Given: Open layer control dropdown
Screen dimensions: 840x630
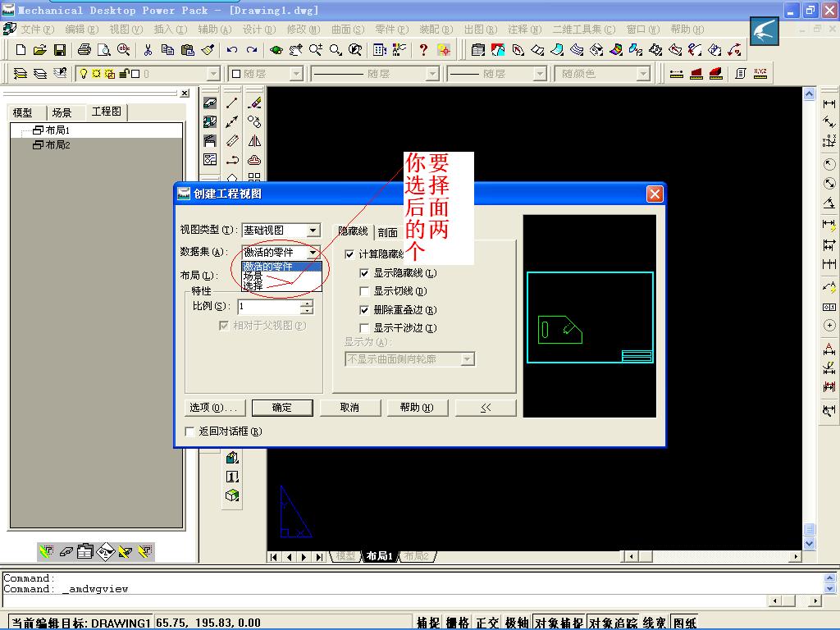Looking at the screenshot, I should point(213,73).
